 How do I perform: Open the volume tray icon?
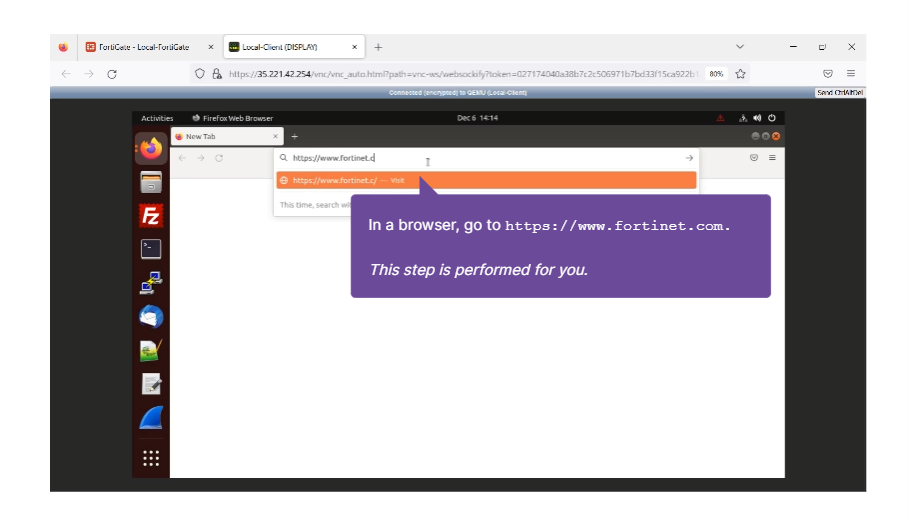click(757, 118)
